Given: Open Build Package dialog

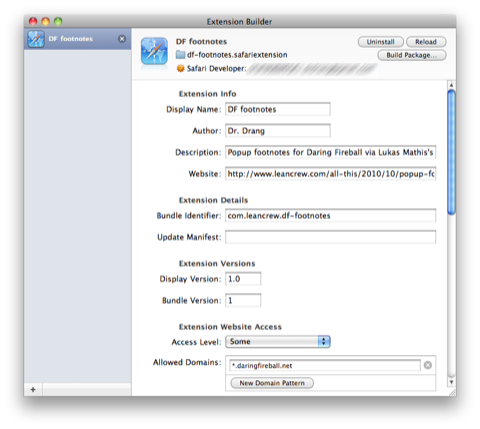Looking at the screenshot, I should 411,55.
